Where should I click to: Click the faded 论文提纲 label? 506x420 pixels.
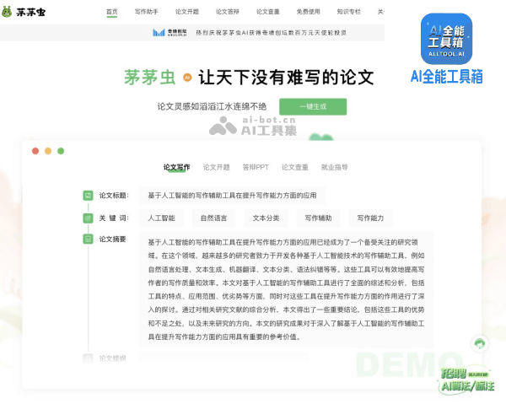[x=112, y=358]
